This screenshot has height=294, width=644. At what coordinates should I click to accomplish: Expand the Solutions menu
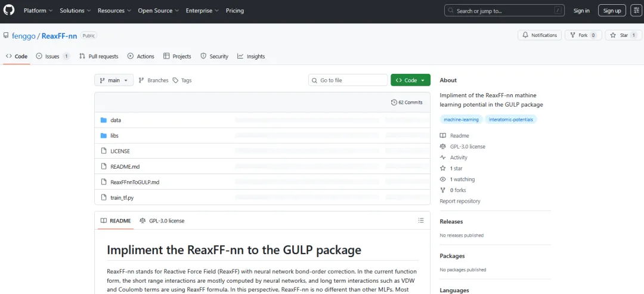[75, 11]
